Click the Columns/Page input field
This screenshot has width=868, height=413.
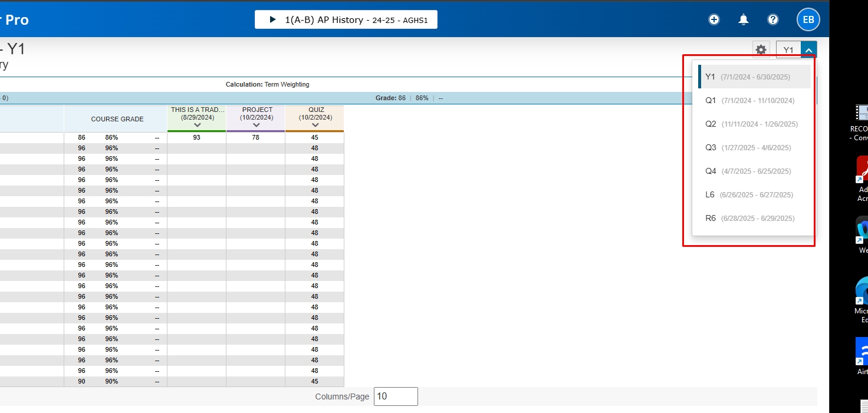(396, 397)
